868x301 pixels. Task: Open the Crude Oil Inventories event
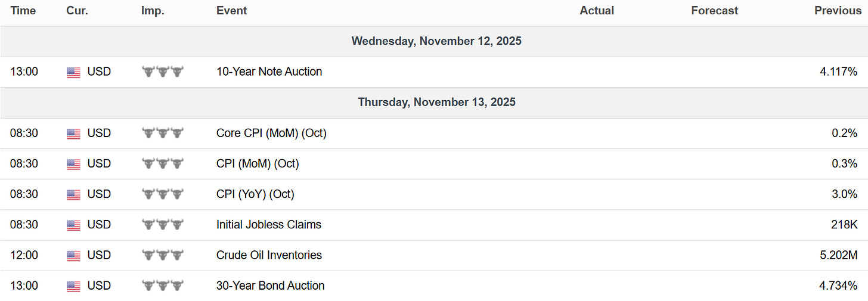[x=269, y=255]
